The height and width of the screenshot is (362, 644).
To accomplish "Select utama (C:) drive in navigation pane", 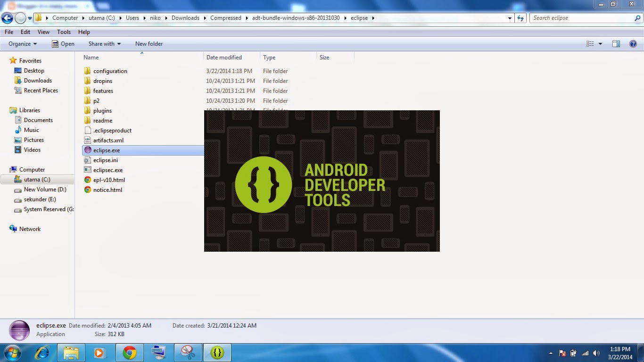I will (37, 180).
